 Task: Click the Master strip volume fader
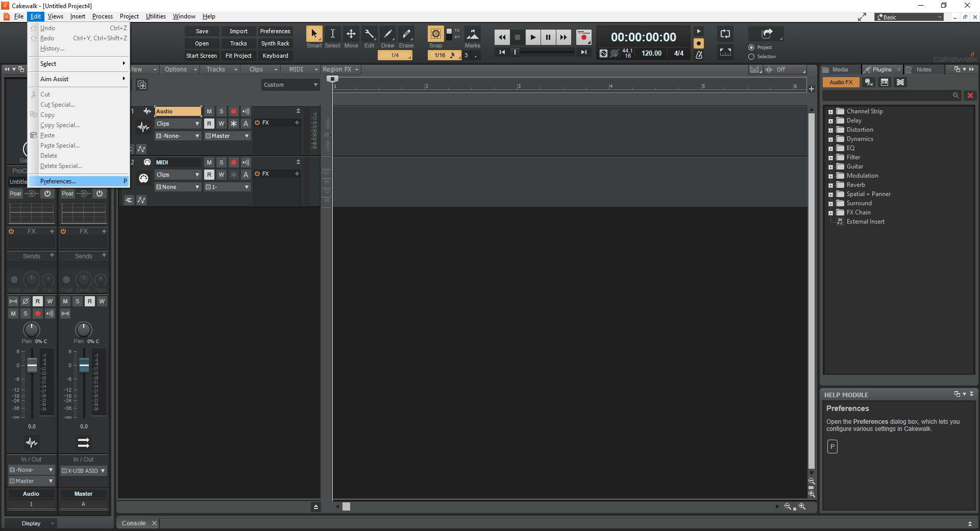pos(84,365)
